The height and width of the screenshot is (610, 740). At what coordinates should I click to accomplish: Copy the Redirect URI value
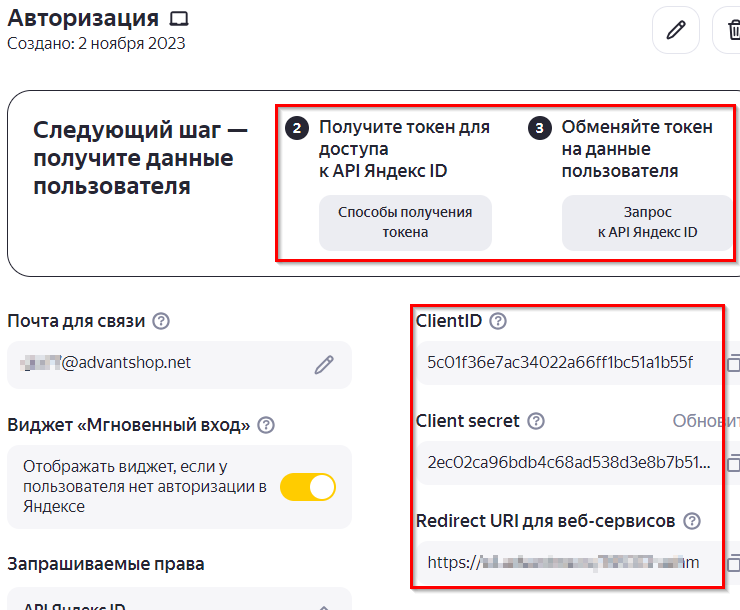click(x=733, y=562)
